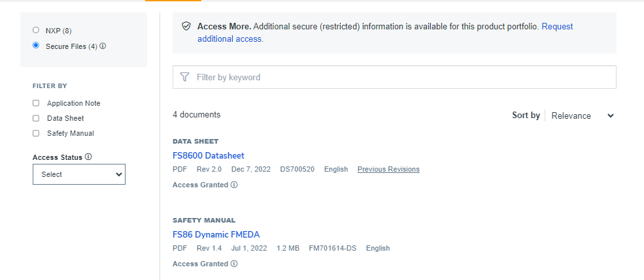Click the FILTER BY section heading
This screenshot has height=280, width=644.
point(50,86)
